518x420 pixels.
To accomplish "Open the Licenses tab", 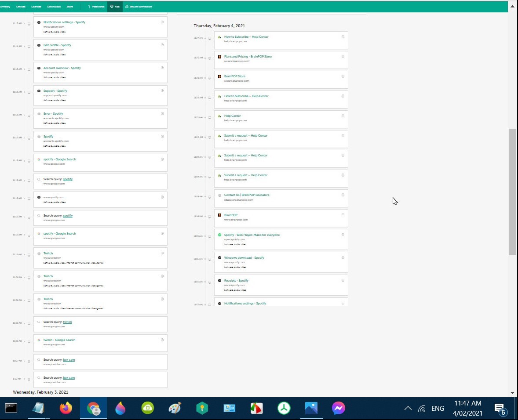I will (x=36, y=7).
